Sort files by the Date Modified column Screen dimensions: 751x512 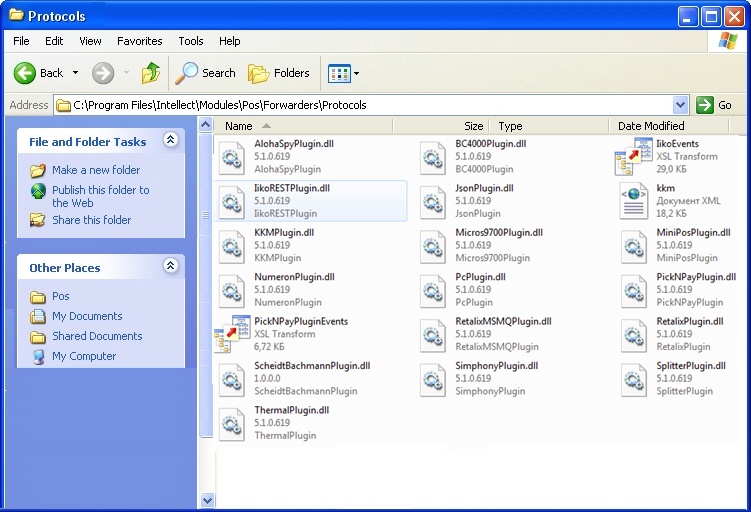(651, 126)
